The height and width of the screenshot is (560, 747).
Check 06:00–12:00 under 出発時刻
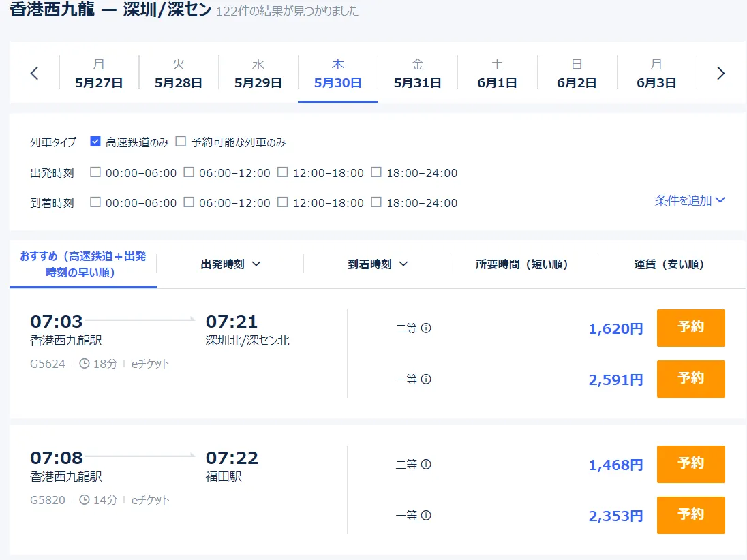(x=189, y=172)
